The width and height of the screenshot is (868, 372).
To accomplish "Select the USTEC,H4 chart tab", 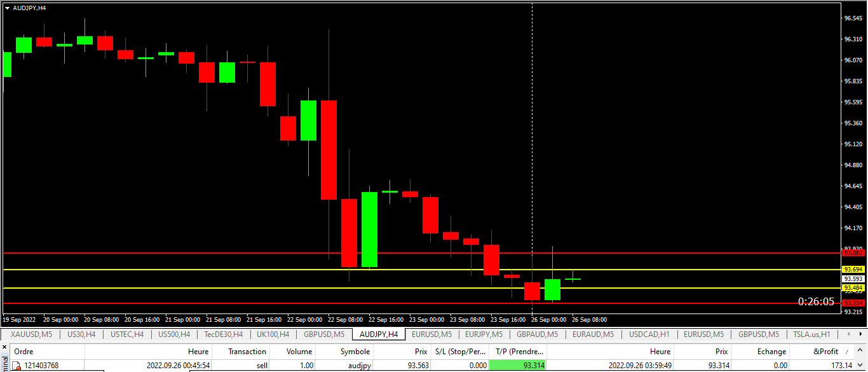I will click(126, 334).
